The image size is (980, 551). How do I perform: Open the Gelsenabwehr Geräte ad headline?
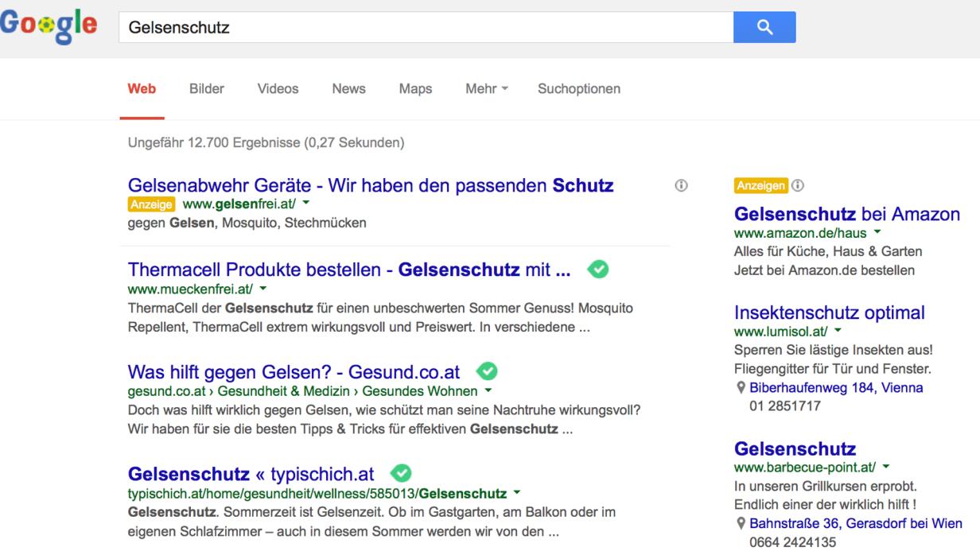(371, 186)
